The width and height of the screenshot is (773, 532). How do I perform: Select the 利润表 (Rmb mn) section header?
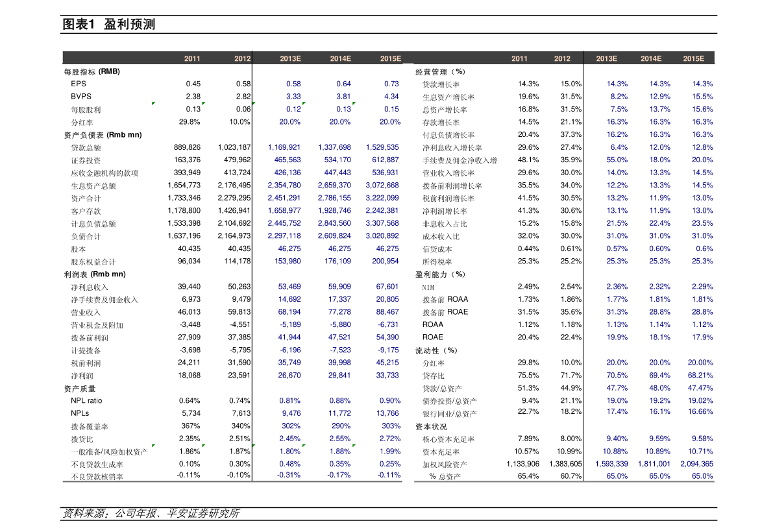tap(94, 274)
